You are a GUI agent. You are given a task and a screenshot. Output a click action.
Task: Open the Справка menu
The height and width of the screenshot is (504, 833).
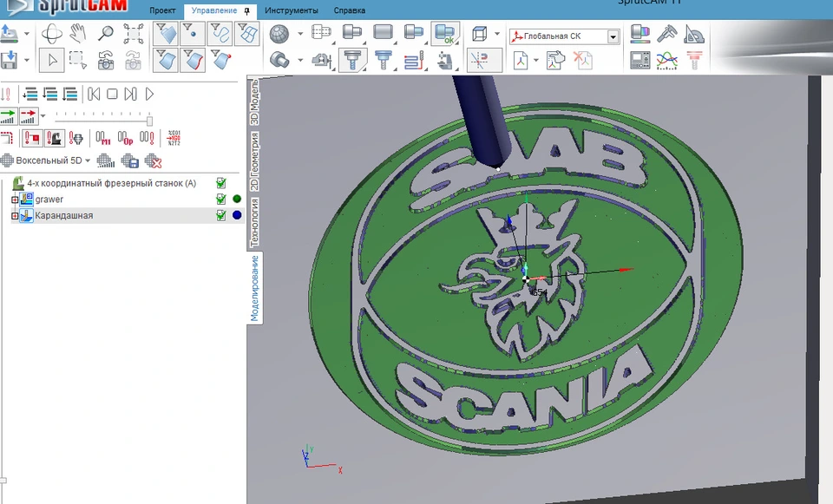pyautogui.click(x=350, y=10)
